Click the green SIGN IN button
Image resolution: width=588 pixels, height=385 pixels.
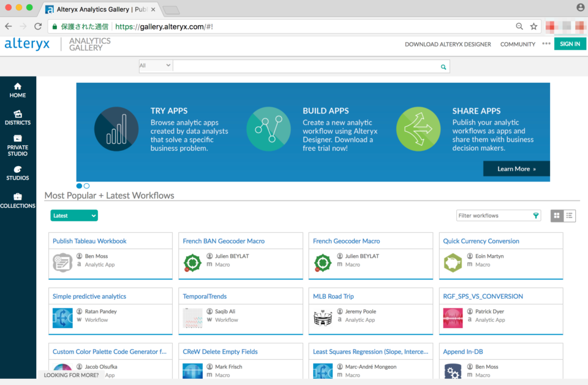[570, 44]
